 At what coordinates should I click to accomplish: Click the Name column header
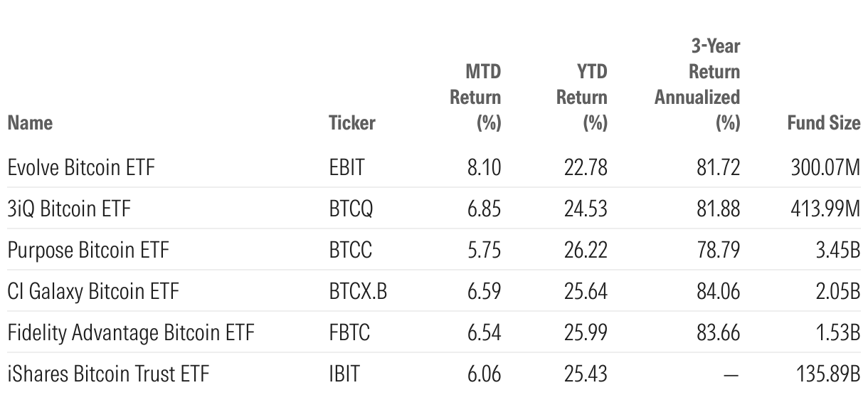point(30,123)
